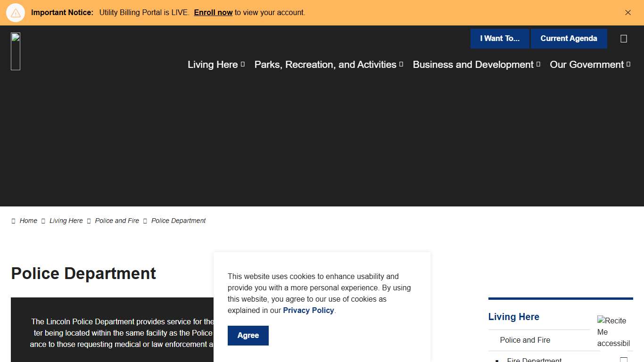Click the home icon in the breadcrumb
Image resolution: width=644 pixels, height=362 pixels.
coord(13,221)
